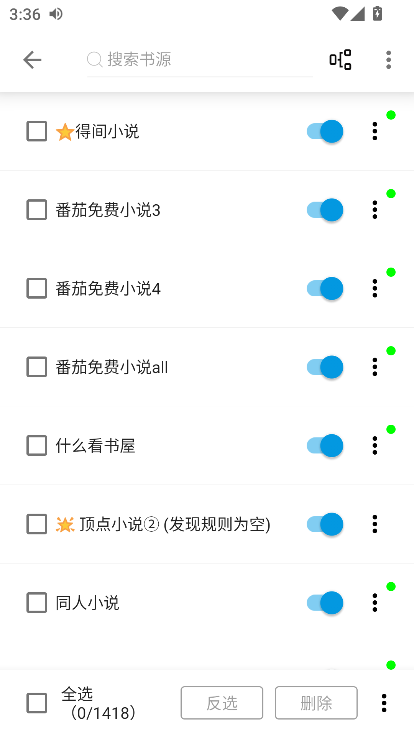Open the group tree icon in toolbar
Viewport: 414px width, 736px height.
(340, 60)
